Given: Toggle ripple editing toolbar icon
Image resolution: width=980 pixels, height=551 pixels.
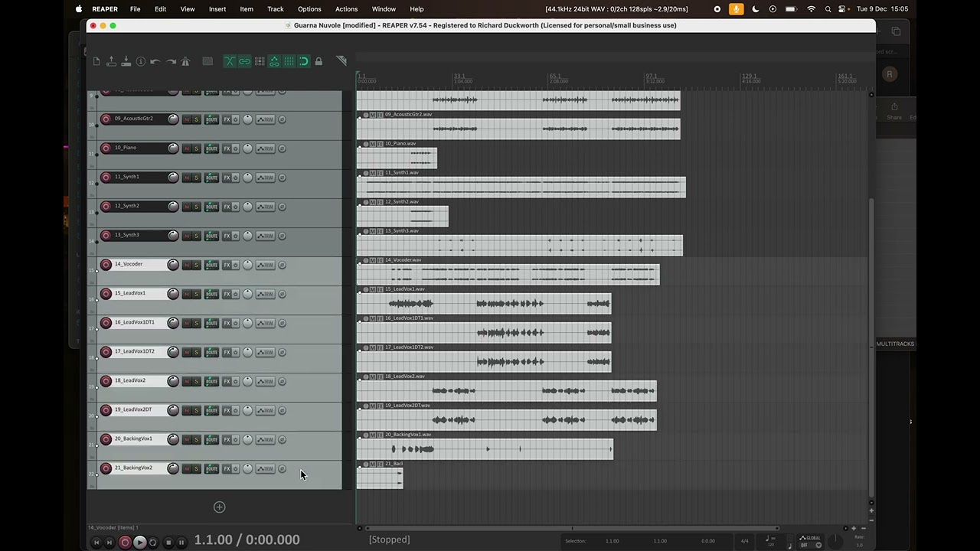Looking at the screenshot, I should tap(260, 61).
